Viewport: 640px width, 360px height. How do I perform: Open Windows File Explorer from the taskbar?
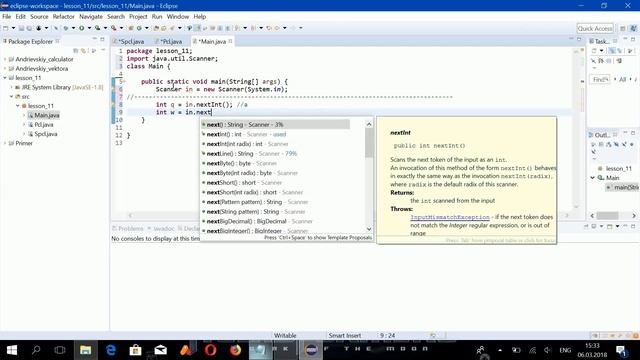pyautogui.click(x=85, y=350)
